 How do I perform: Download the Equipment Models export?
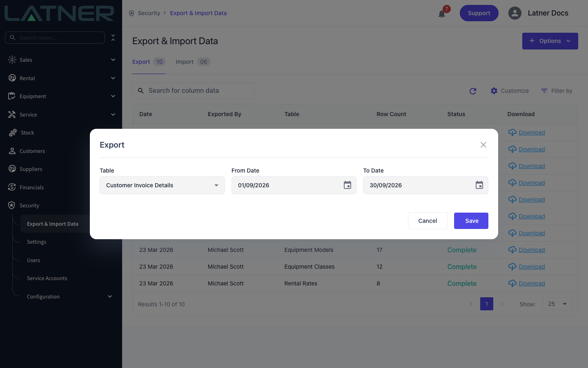532,250
